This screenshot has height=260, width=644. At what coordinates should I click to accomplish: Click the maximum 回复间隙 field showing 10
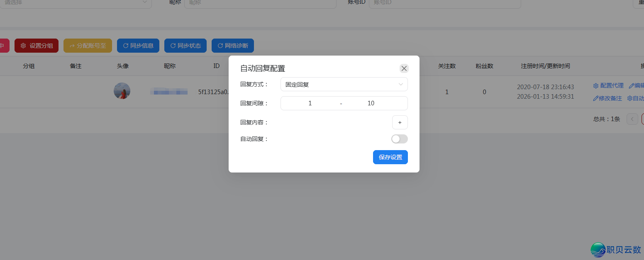(x=371, y=103)
